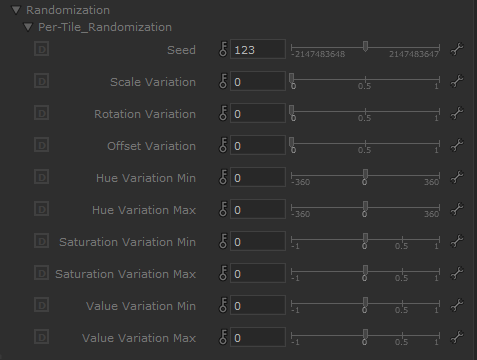
Task: Open the wrench menu for Hue Variation Min
Action: click(x=457, y=177)
